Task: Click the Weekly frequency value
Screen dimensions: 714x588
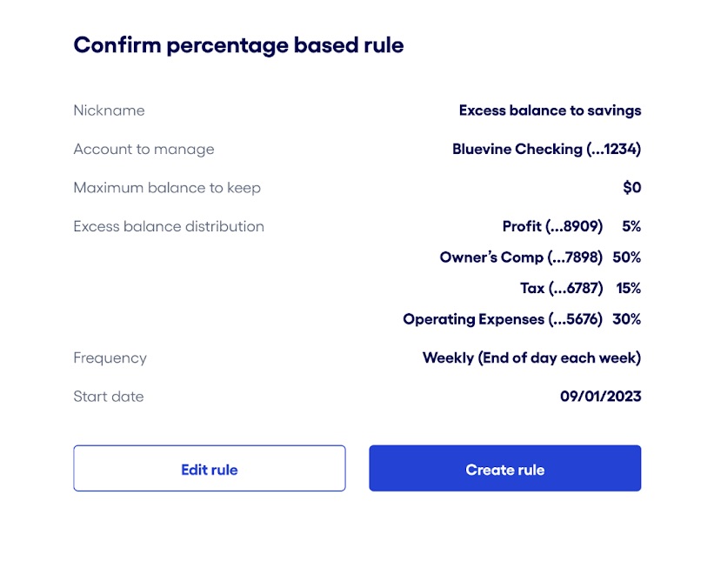Action: [x=531, y=357]
